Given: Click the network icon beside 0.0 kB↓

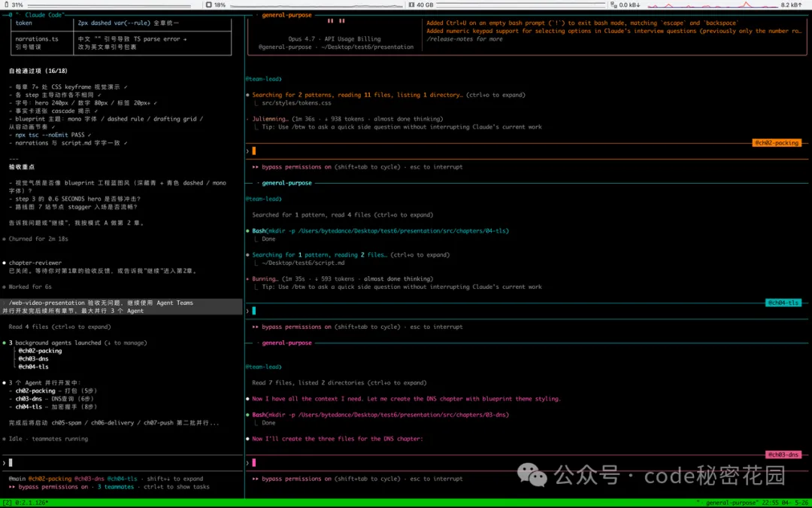Looking at the screenshot, I should (614, 5).
